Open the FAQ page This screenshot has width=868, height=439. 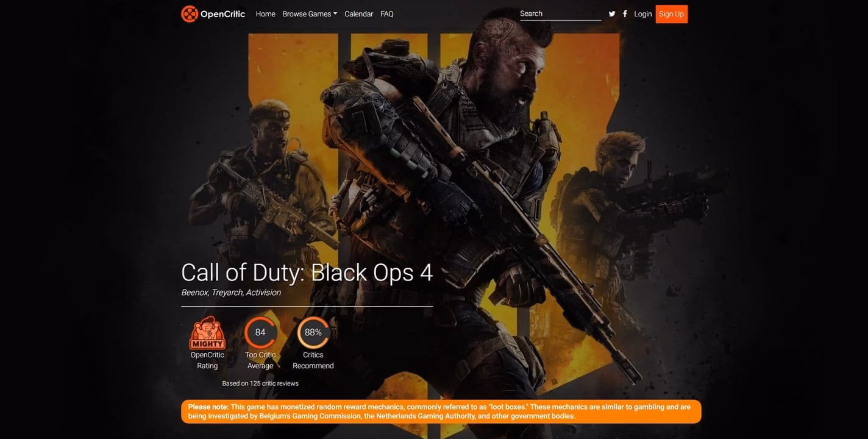click(x=387, y=14)
